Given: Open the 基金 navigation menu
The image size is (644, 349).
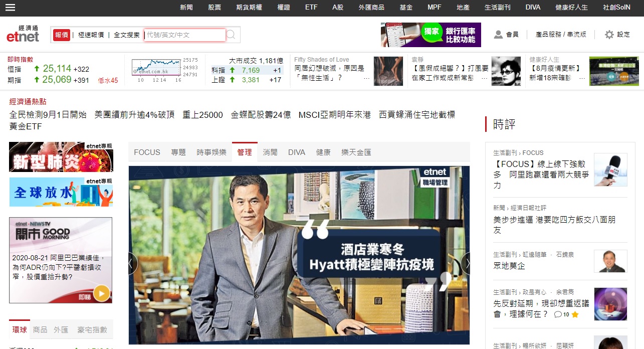Looking at the screenshot, I should point(406,8).
